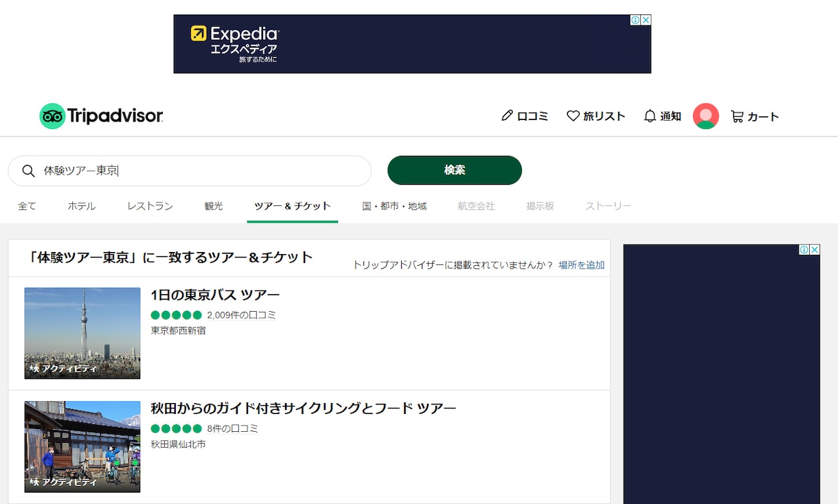Open the Tokyo Skytree tour thumbnail
The height and width of the screenshot is (504, 838).
click(x=82, y=333)
